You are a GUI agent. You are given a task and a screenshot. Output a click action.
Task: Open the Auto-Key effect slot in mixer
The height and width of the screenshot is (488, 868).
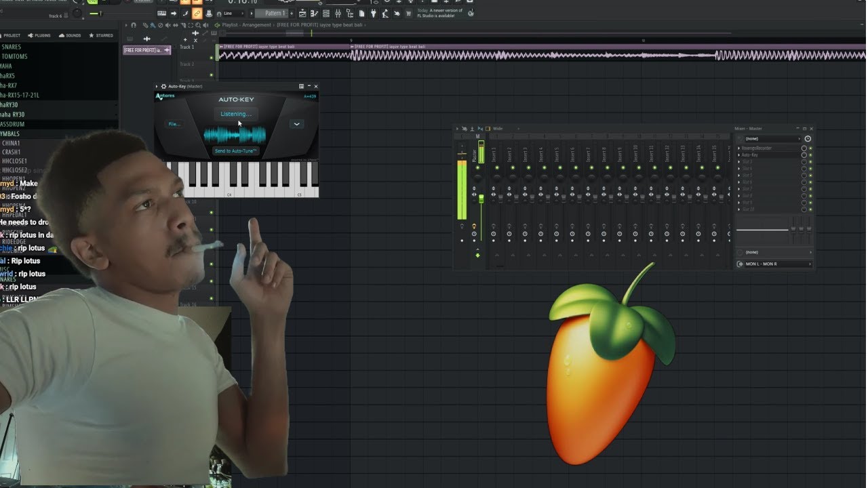click(768, 155)
